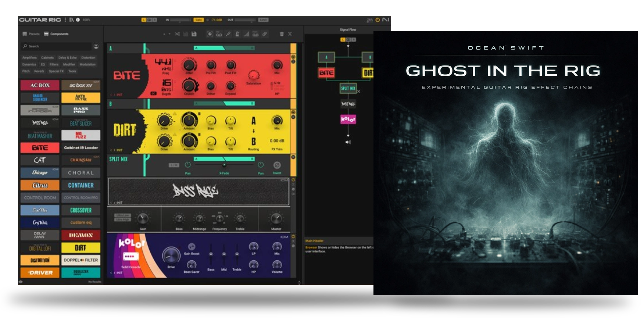Select the Crossover component in browser
This screenshot has height=318, width=644.
pyautogui.click(x=81, y=210)
